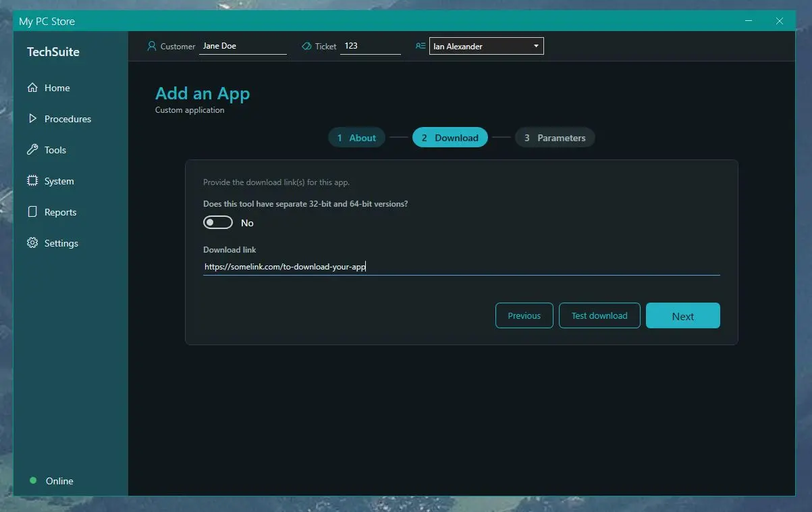
Task: Click the Online status text
Action: coord(59,481)
